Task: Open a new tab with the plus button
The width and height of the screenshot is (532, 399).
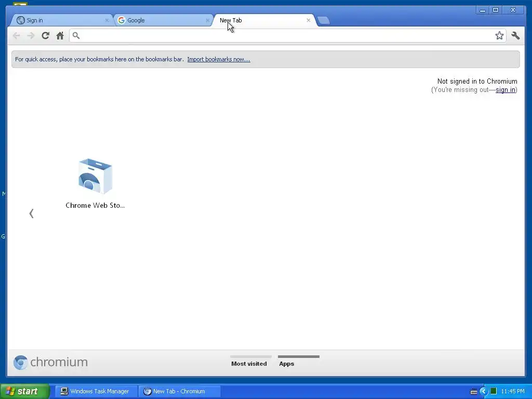Action: tap(324, 20)
